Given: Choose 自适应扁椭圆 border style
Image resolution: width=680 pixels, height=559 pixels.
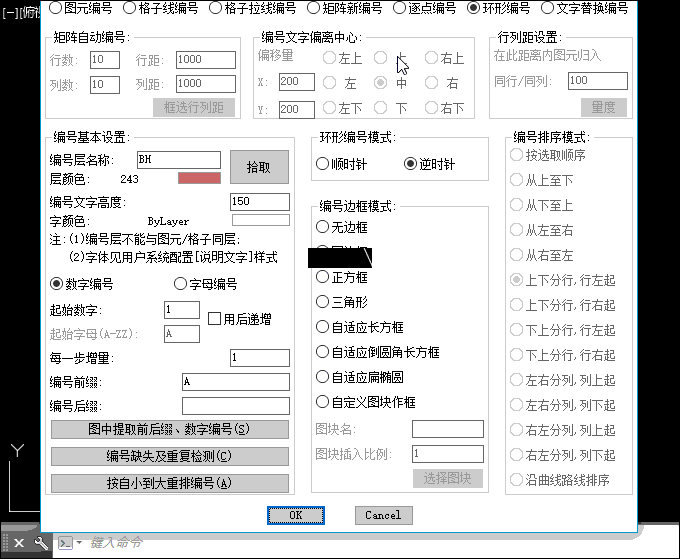Looking at the screenshot, I should pos(322,377).
